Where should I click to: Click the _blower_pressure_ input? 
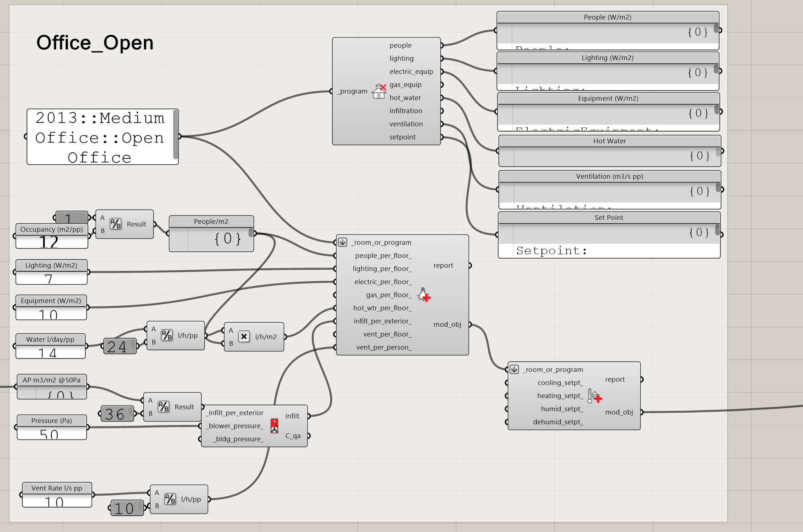[x=234, y=426]
